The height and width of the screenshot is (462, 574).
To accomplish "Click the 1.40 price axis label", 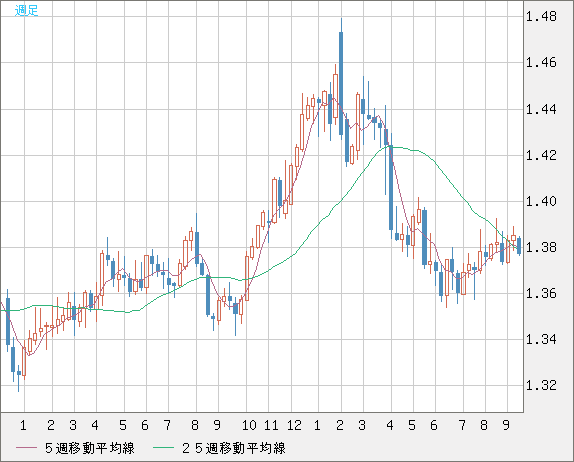I will (x=541, y=201).
